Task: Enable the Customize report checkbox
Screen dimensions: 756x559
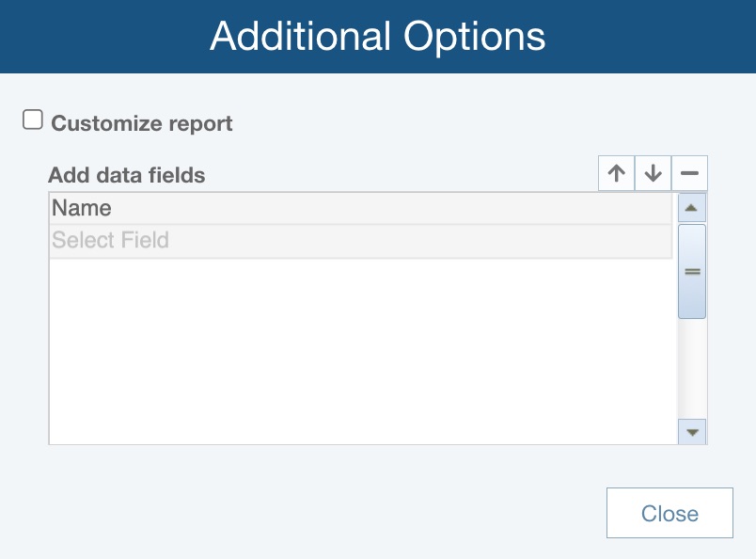Action: click(x=33, y=120)
